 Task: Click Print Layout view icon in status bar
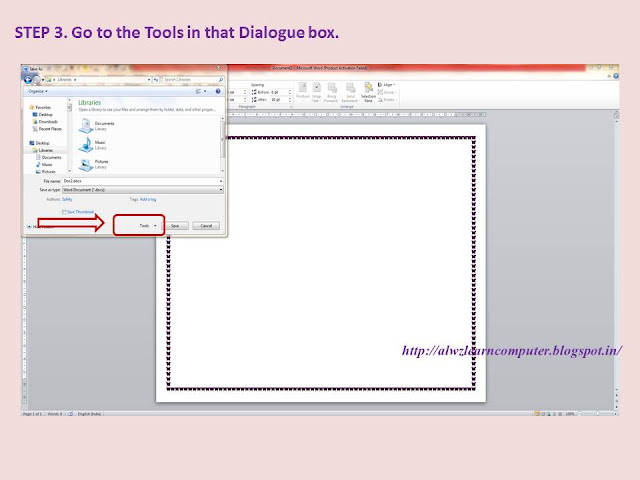tap(537, 413)
